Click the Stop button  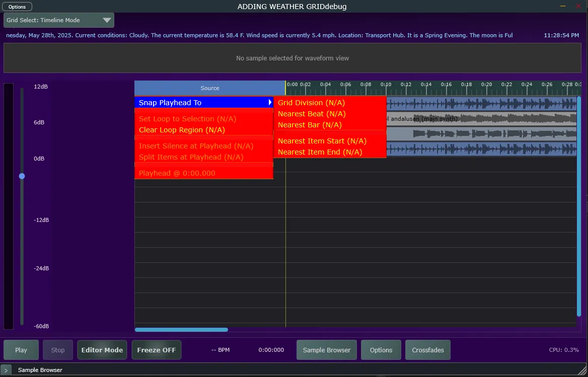pyautogui.click(x=57, y=350)
